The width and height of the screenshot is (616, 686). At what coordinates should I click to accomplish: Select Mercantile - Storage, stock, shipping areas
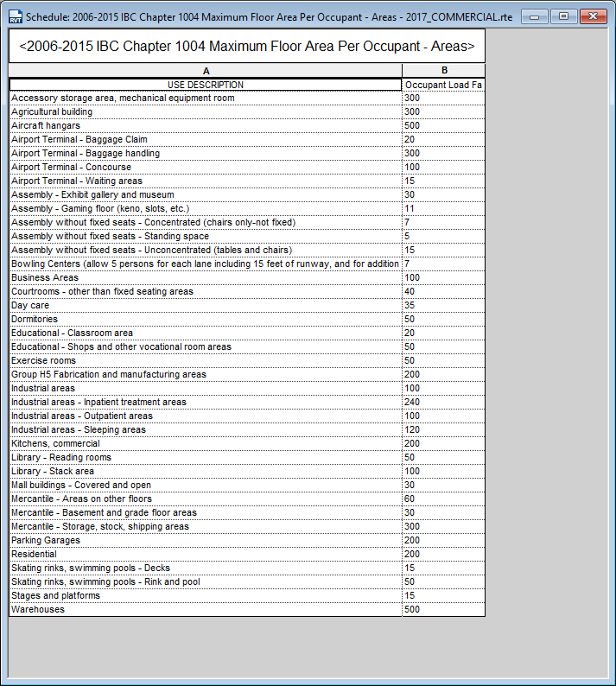coord(206,526)
